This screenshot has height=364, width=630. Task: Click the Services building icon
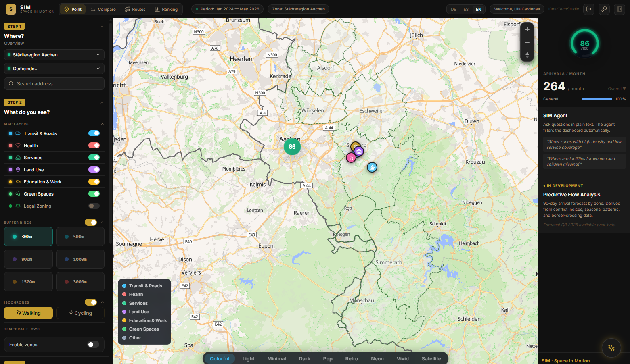(x=18, y=158)
